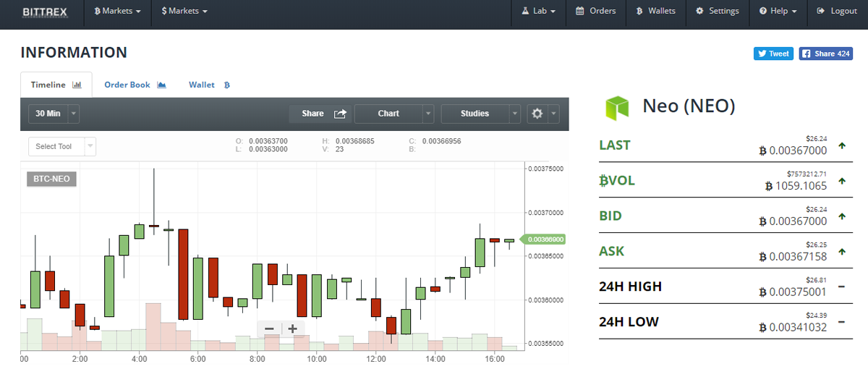
Task: Open the Select Tool dropdown
Action: click(62, 146)
